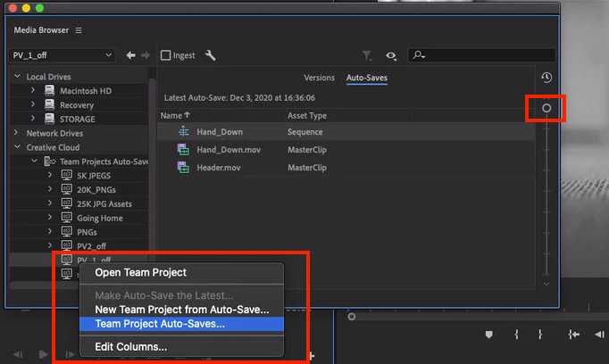609x364 pixels.
Task: Switch to the Auto-Saves tab
Action: point(367,78)
